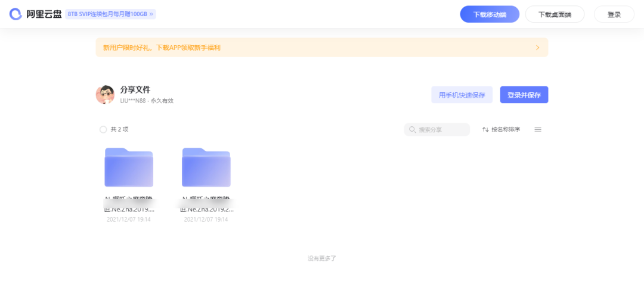Click the 登录 button
Screen dimensions: 644x293
point(614,14)
